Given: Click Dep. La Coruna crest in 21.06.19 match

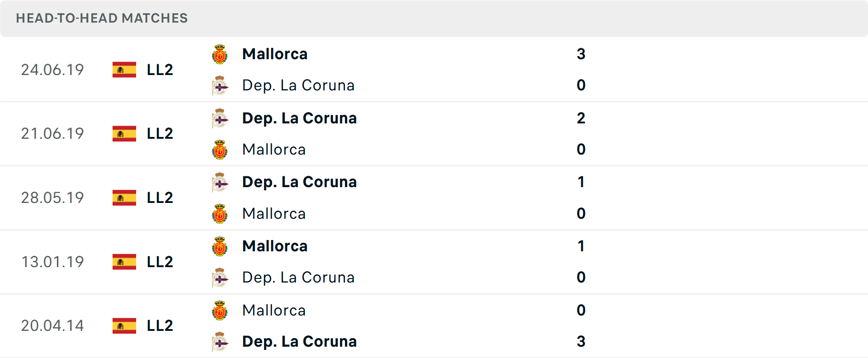Looking at the screenshot, I should 220,118.
